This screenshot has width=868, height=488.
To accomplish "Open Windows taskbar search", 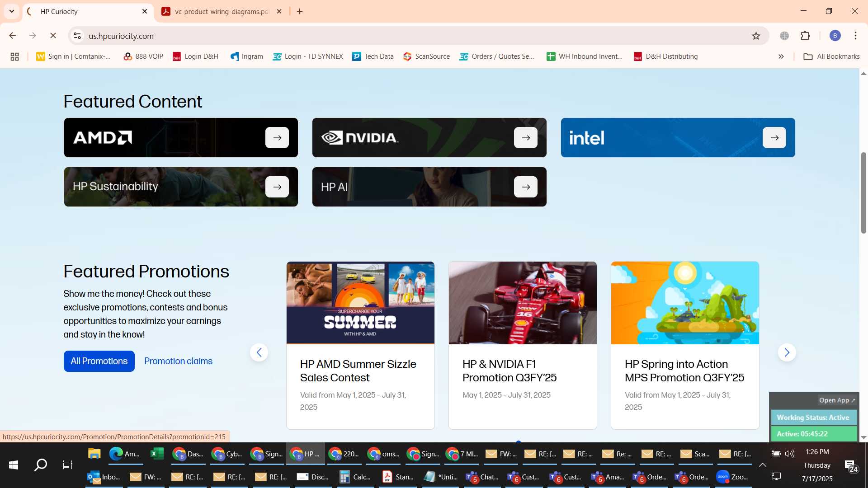I will tap(41, 465).
